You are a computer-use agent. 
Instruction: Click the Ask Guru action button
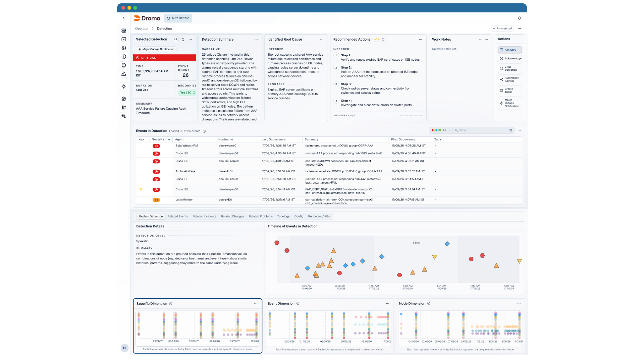(510, 50)
